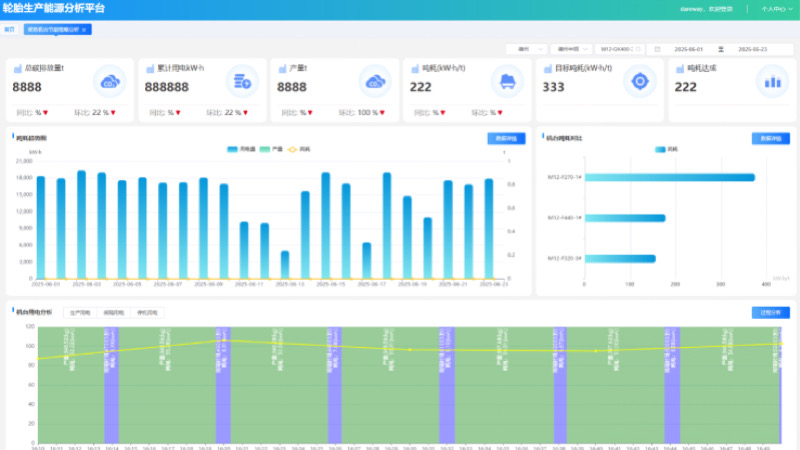Screen dimensions: 800x450
Task: Select the 生产用电 tab in 机台用电分析
Action: point(81,313)
